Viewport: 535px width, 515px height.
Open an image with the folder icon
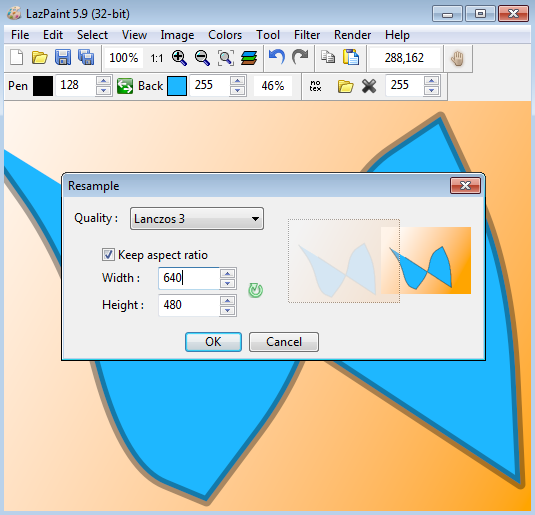point(40,57)
